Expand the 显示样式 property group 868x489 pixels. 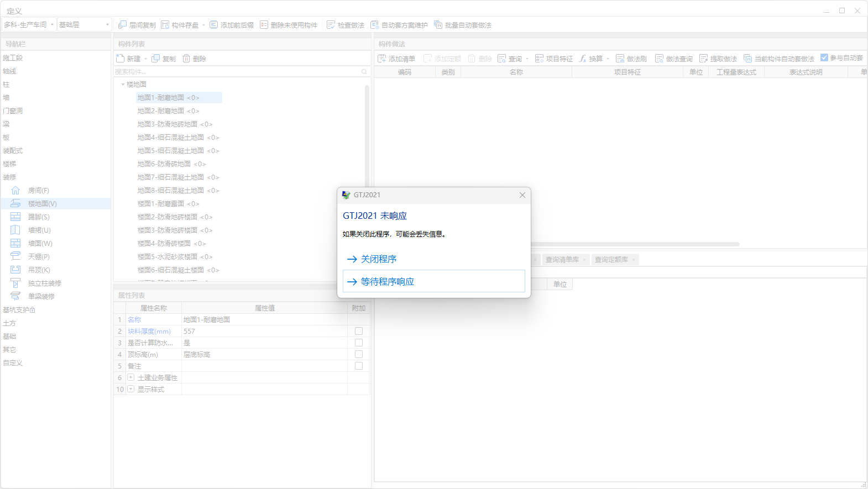click(x=131, y=389)
